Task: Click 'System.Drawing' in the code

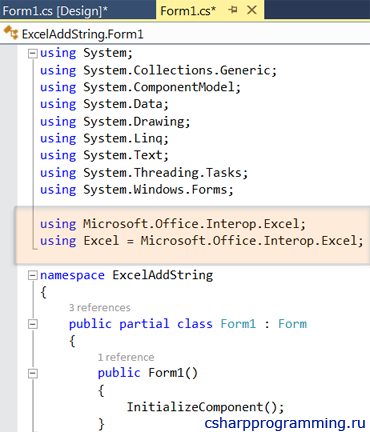Action: click(134, 122)
